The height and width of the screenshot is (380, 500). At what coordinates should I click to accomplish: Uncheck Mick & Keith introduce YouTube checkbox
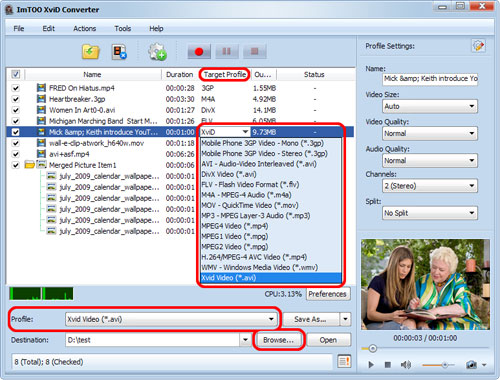(16, 132)
